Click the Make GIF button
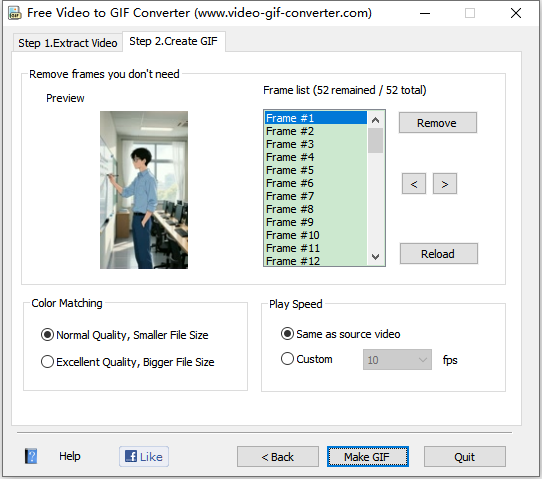Image resolution: width=542 pixels, height=479 pixels. coord(368,457)
